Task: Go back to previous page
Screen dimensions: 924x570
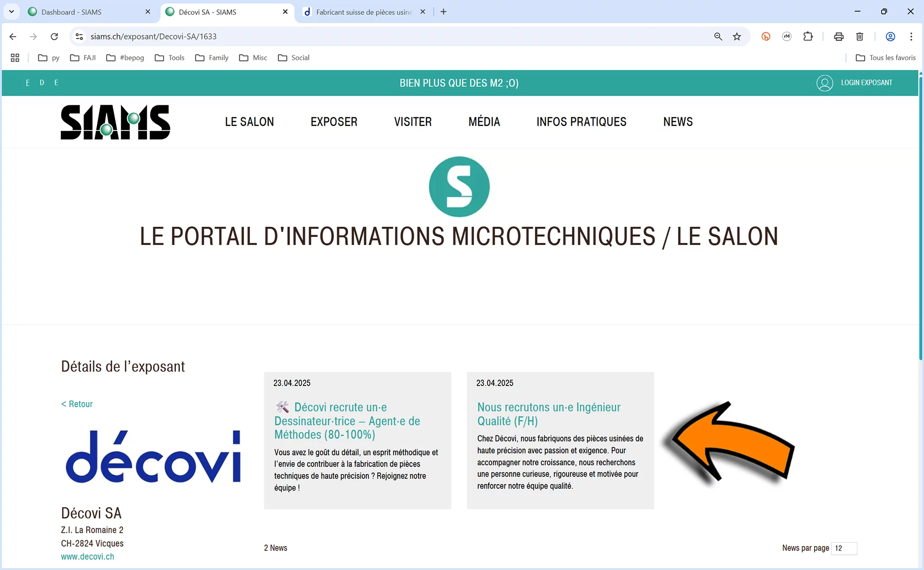Action: 13,37
